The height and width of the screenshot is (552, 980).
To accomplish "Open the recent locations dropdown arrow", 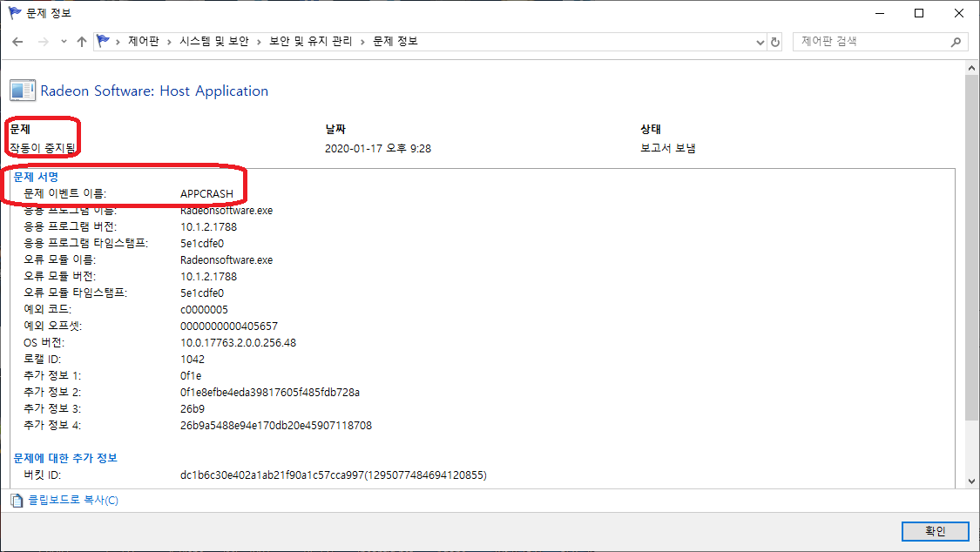I will (x=64, y=42).
